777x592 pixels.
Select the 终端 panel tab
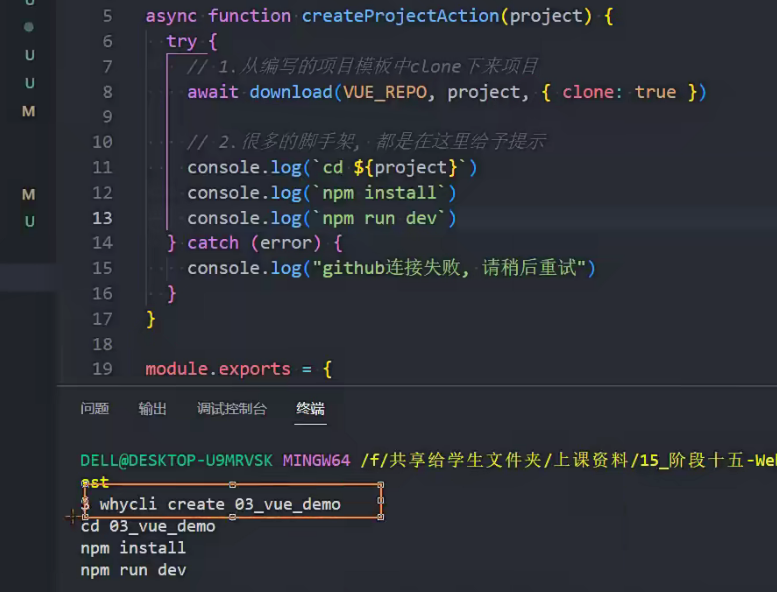pyautogui.click(x=310, y=408)
